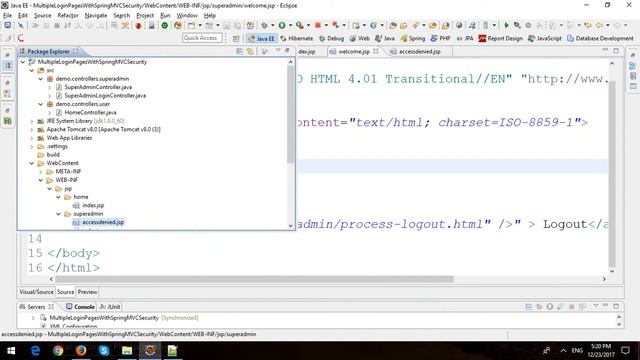Expand the JRE System Library node
This screenshot has width=640, height=360.
pos(32,121)
